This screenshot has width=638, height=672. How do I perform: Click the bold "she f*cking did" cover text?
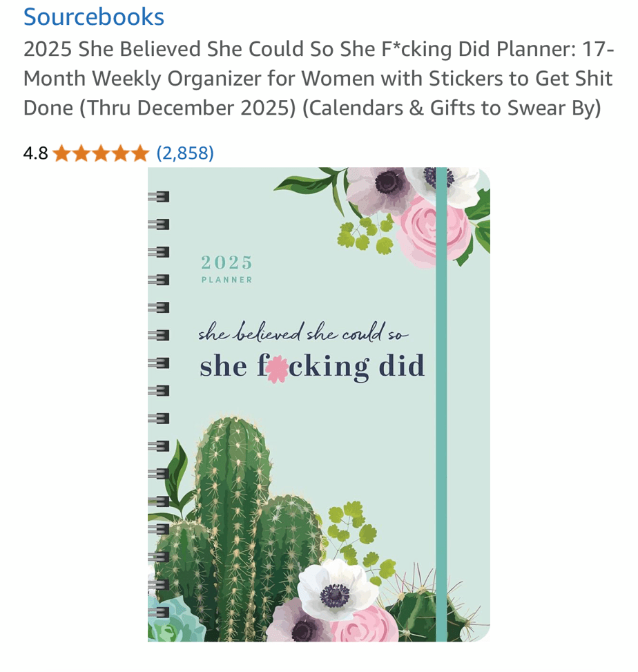[x=312, y=366]
